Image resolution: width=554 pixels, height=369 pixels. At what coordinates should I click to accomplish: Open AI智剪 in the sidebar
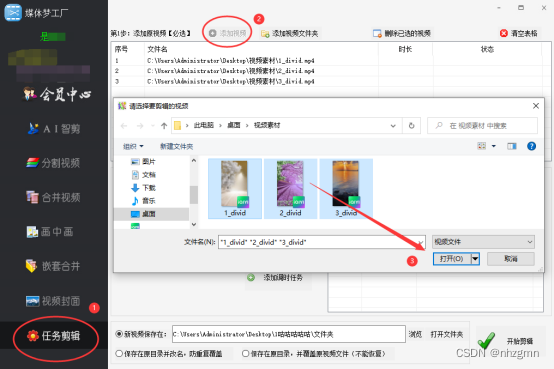click(54, 129)
